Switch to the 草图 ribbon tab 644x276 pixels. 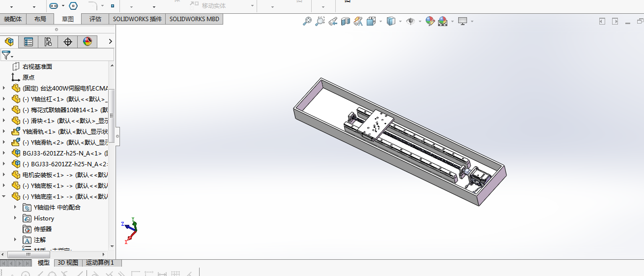(68, 19)
